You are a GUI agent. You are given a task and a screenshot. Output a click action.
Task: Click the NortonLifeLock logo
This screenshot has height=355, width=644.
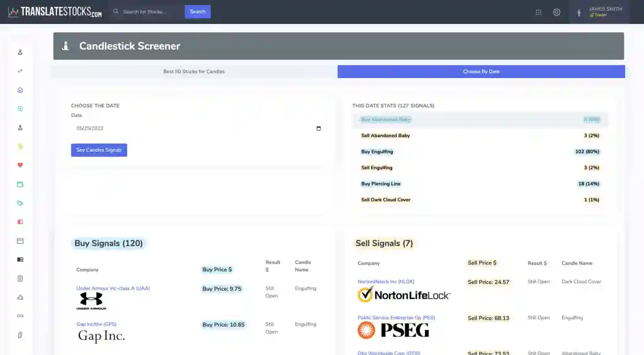[404, 295]
